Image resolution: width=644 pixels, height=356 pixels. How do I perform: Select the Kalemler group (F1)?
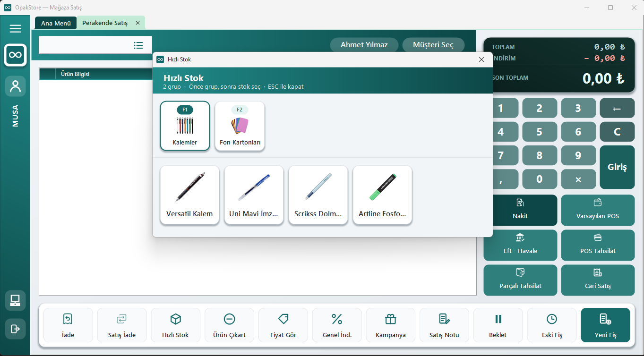[185, 126]
